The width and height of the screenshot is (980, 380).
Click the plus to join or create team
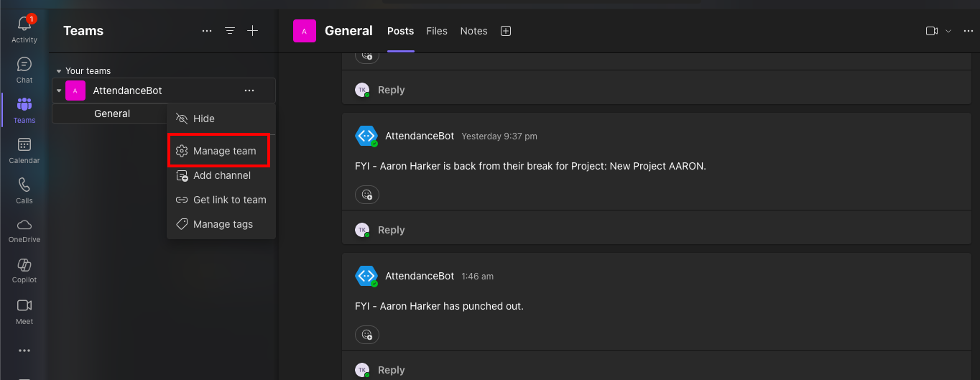252,31
